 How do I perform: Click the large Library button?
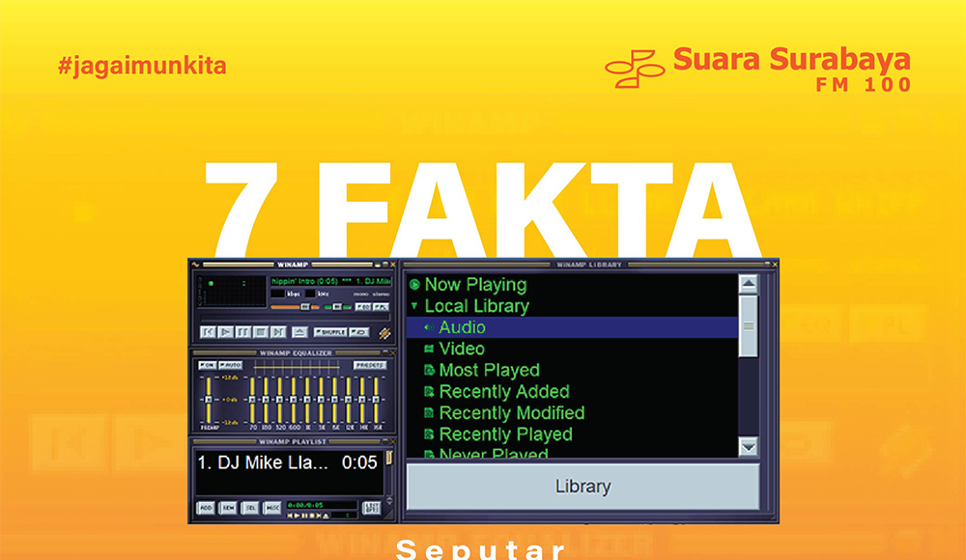tap(582, 487)
